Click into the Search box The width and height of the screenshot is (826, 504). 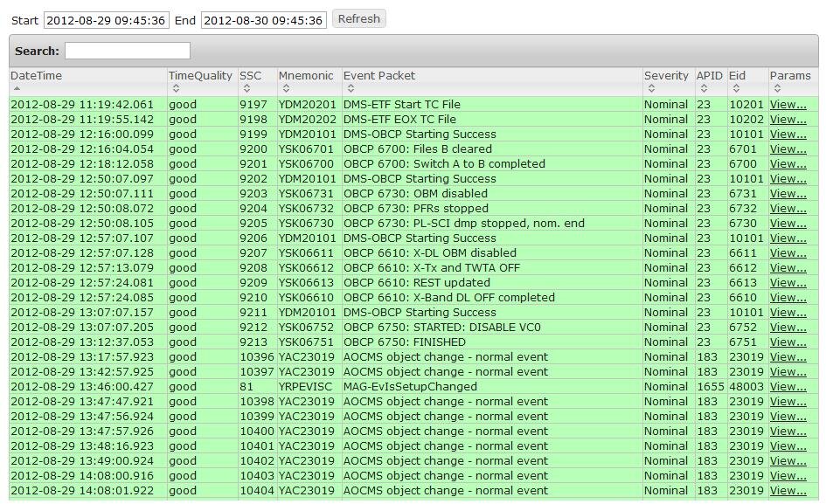point(128,51)
